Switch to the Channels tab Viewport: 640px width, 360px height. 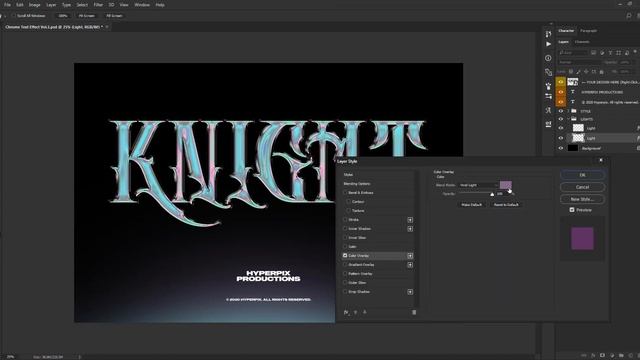582,42
